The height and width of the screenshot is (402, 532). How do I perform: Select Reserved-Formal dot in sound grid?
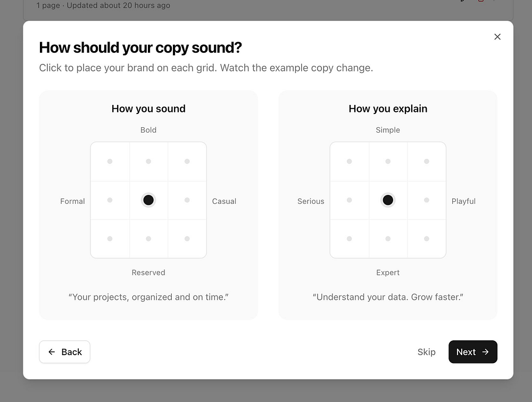click(110, 239)
